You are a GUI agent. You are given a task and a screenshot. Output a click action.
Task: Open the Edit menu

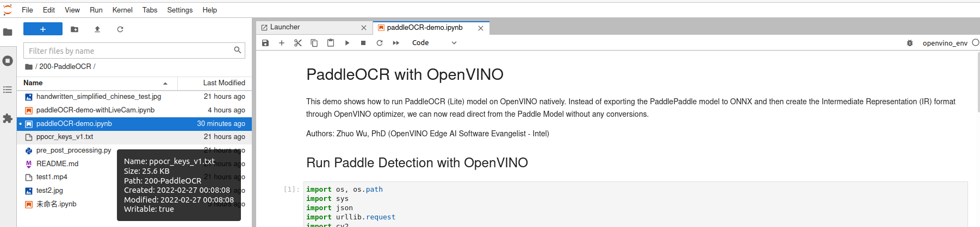click(49, 10)
